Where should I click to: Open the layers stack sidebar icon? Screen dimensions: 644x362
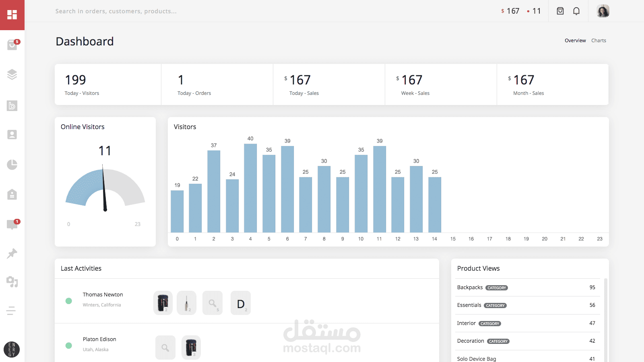pyautogui.click(x=12, y=74)
